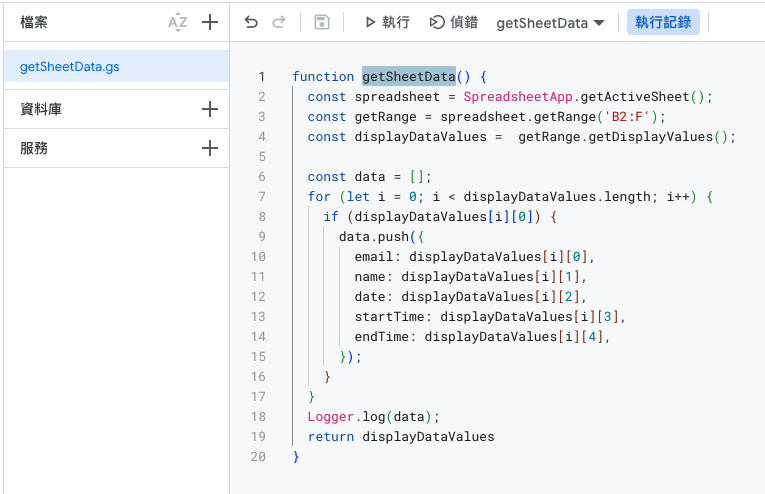Open the getSheetData function dropdown
This screenshot has height=494, width=765.
tap(550, 22)
